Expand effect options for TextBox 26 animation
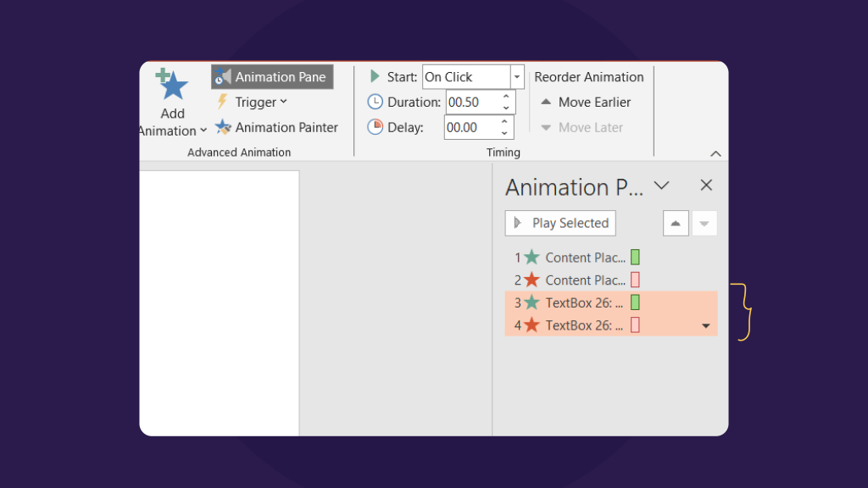The image size is (868, 488). pos(706,324)
